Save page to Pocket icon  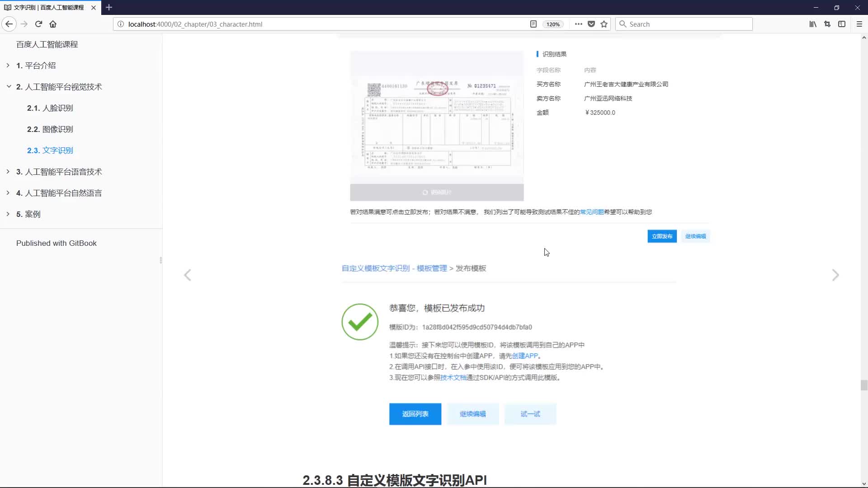[591, 24]
